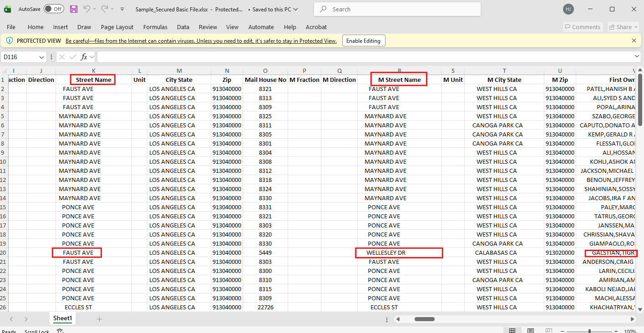Switch to Normal view icon in status bar
644x333 pixels.
(x=512, y=331)
